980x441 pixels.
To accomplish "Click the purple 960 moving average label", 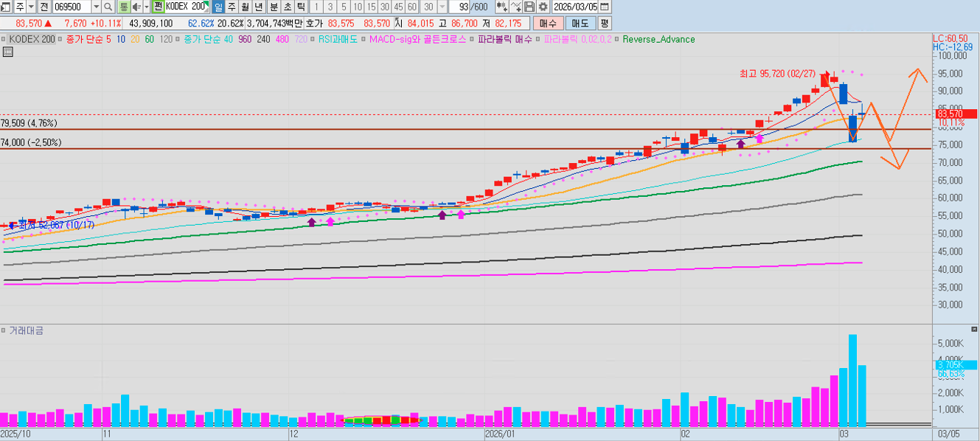I will tap(245, 39).
